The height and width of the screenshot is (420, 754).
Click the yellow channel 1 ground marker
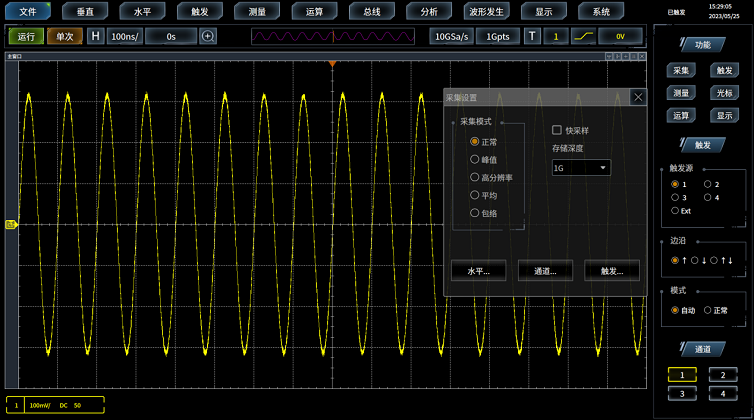[x=11, y=224]
